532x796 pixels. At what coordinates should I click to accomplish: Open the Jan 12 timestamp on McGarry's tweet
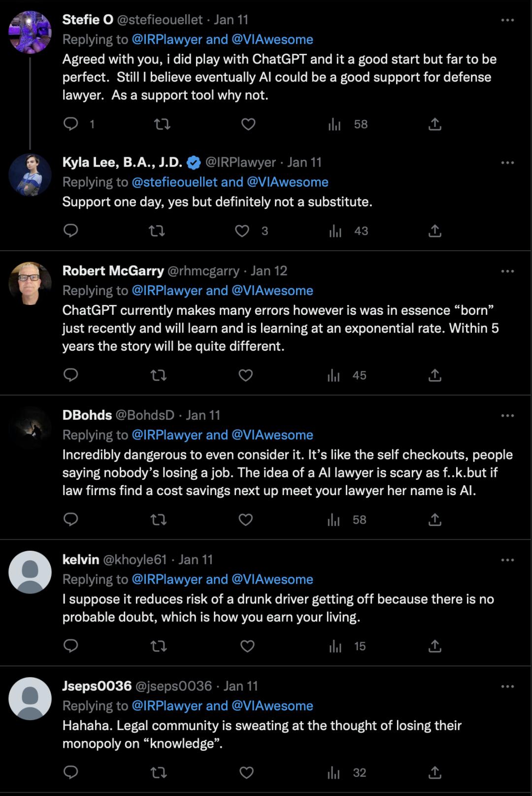pyautogui.click(x=269, y=271)
